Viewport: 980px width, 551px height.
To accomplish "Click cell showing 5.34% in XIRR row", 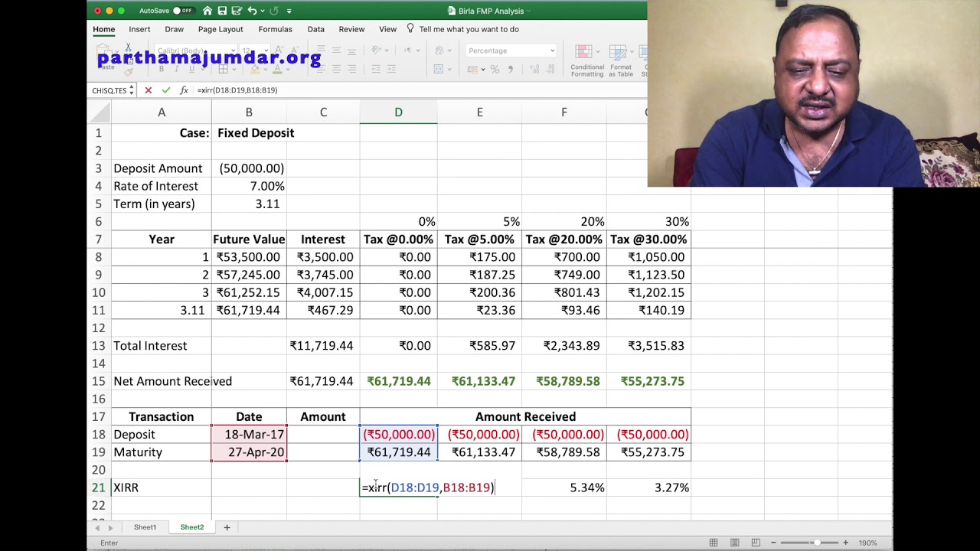I will [x=564, y=487].
